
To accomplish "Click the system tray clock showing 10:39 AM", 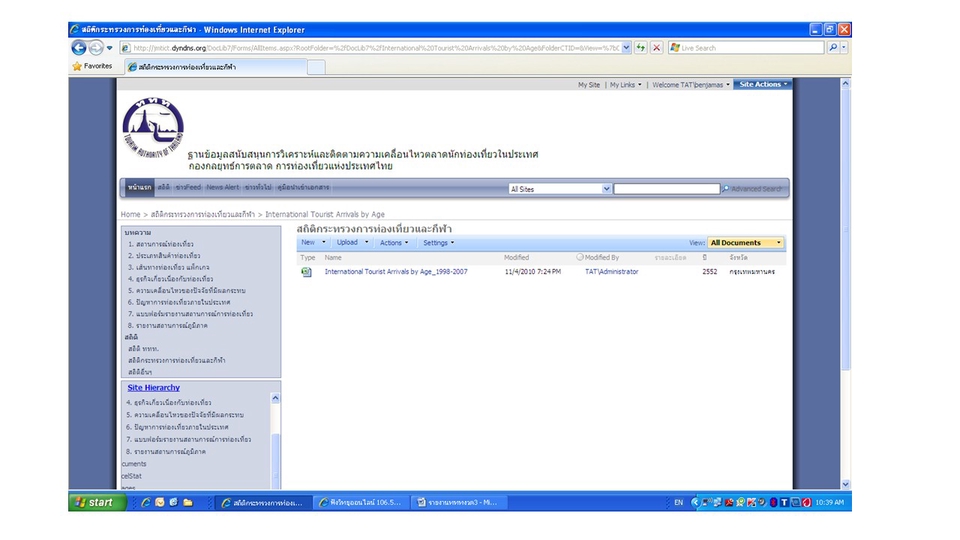I will [x=830, y=502].
